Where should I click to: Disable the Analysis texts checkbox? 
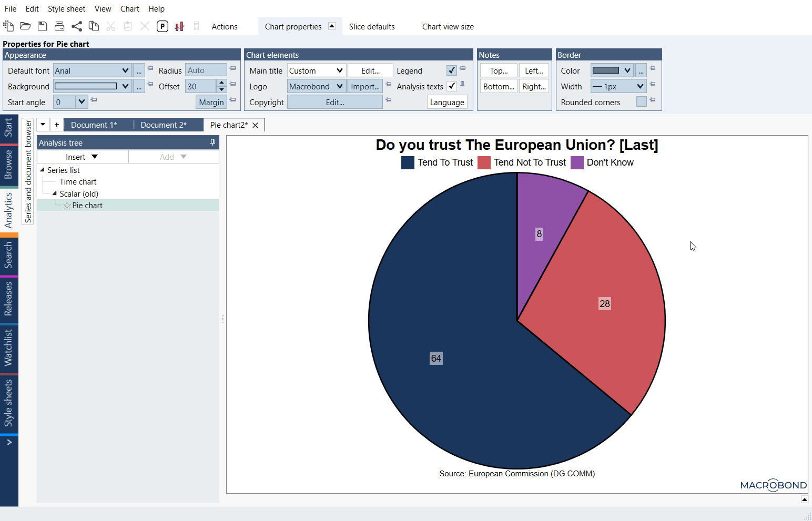click(451, 86)
